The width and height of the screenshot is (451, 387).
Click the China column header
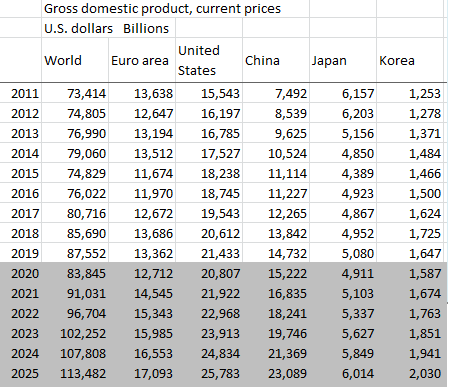tap(276, 60)
